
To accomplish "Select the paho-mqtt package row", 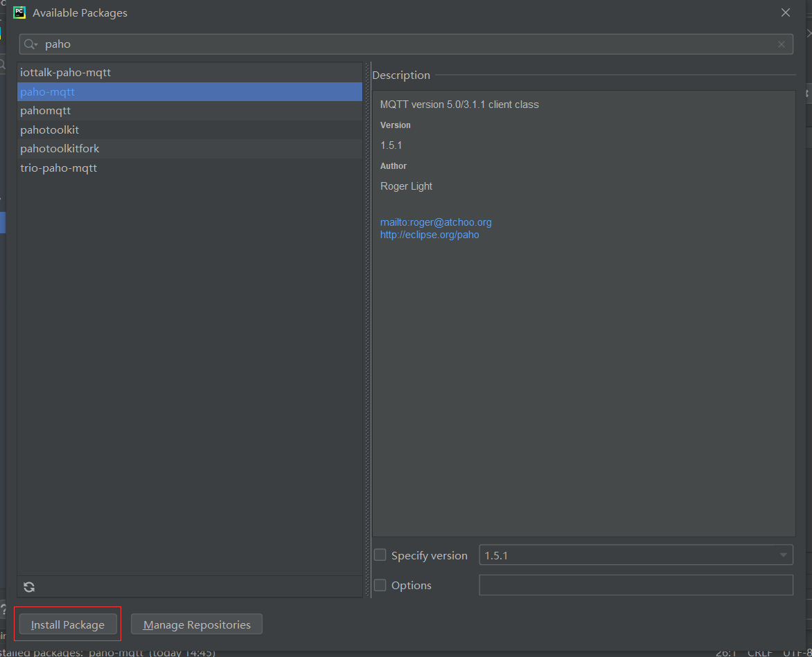I will (x=190, y=91).
